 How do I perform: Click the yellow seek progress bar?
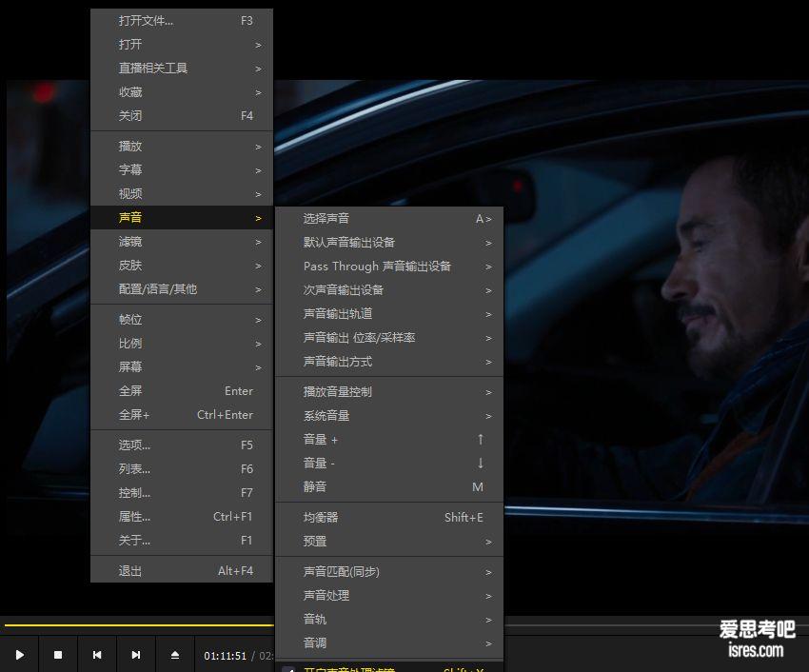(139, 625)
